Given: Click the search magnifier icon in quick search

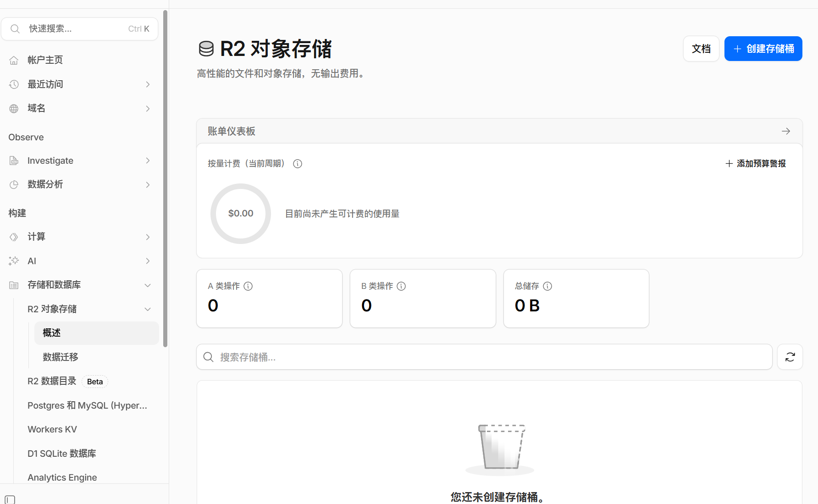Looking at the screenshot, I should click(15, 29).
